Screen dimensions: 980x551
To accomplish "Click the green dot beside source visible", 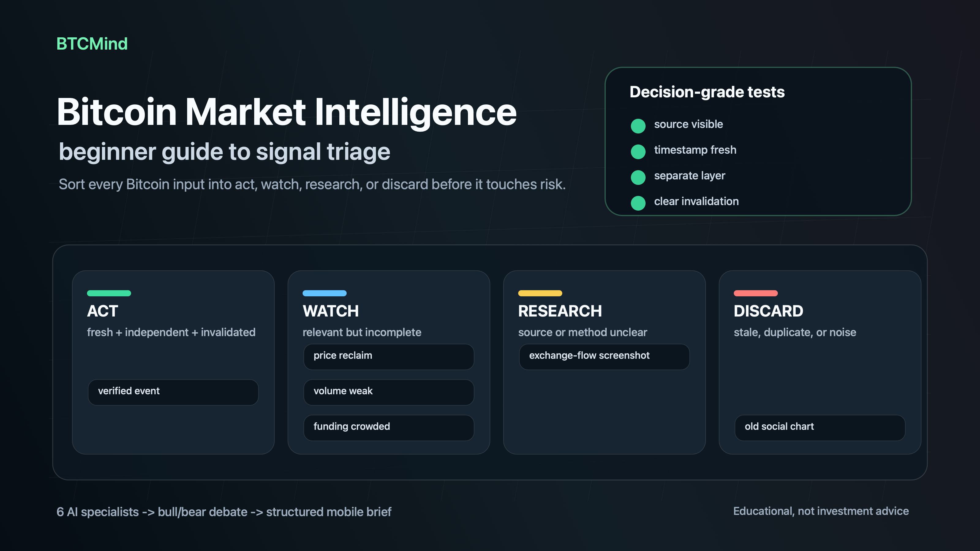I will click(x=638, y=126).
